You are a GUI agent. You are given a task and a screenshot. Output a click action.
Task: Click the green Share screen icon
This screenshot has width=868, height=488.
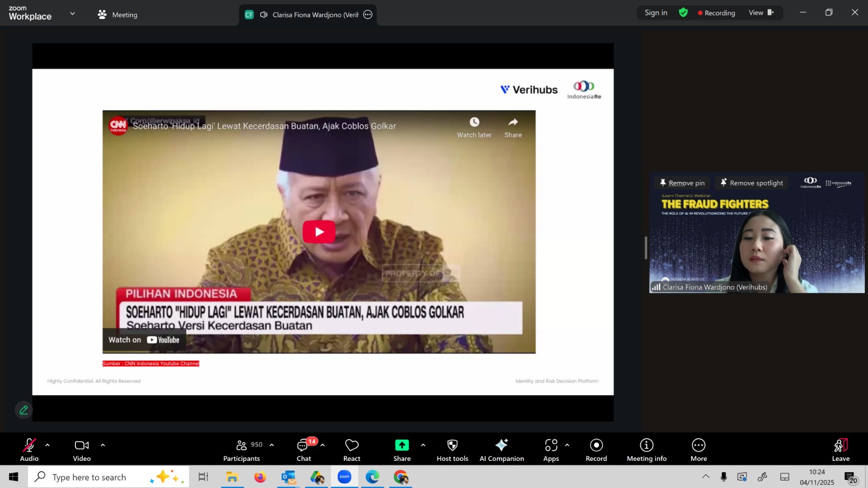pyautogui.click(x=401, y=445)
